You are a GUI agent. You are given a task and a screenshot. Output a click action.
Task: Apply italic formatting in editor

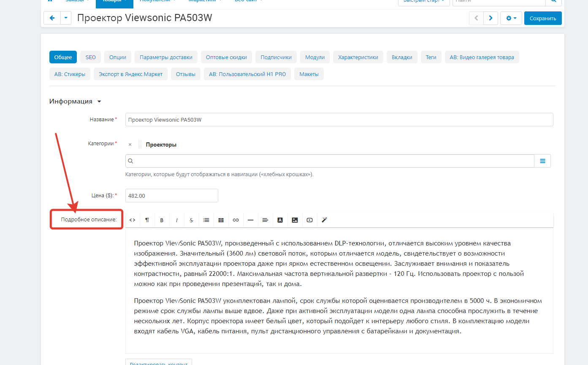(x=177, y=220)
